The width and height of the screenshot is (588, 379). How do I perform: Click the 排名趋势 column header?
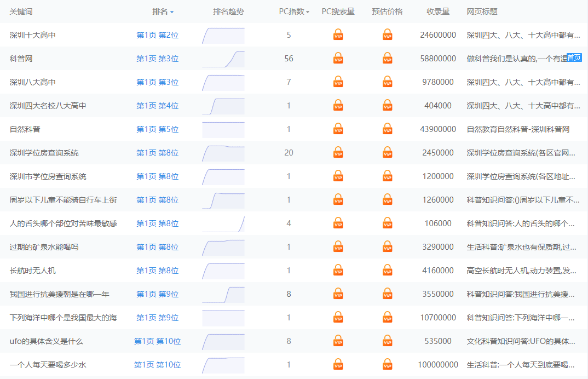[x=228, y=12]
